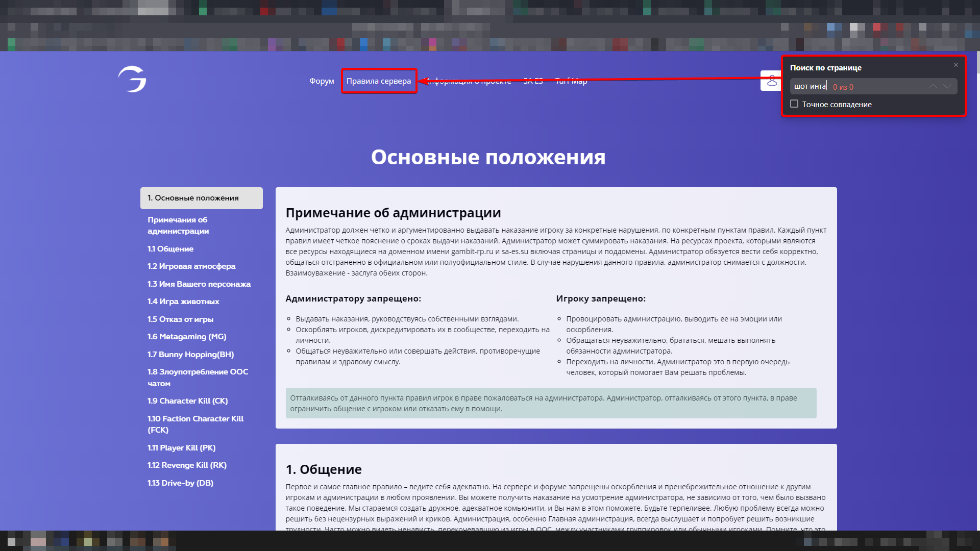The height and width of the screenshot is (551, 980).
Task: Open the 'Turf Map' nav link
Action: tap(571, 81)
